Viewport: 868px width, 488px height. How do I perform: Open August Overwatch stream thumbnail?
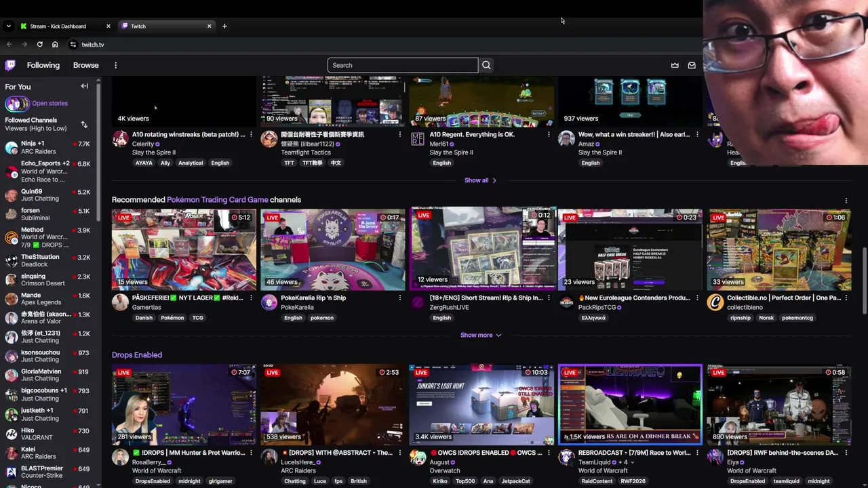(481, 404)
